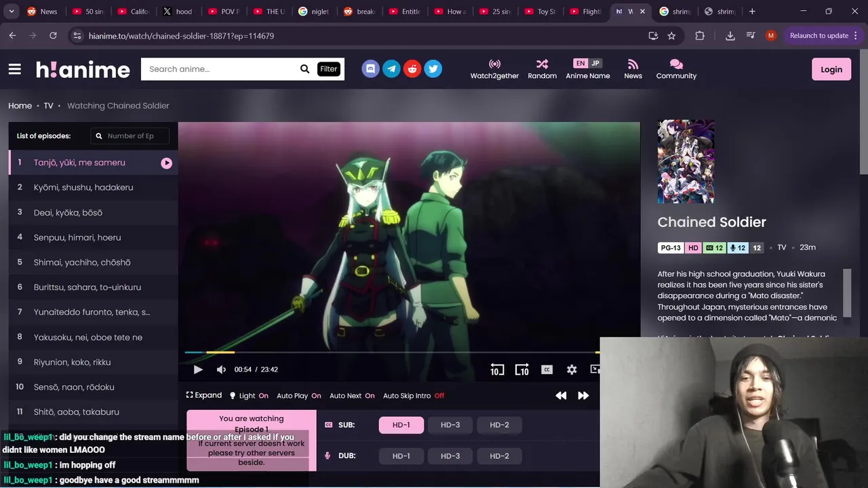
Task: Go back in browser history
Action: point(12,36)
